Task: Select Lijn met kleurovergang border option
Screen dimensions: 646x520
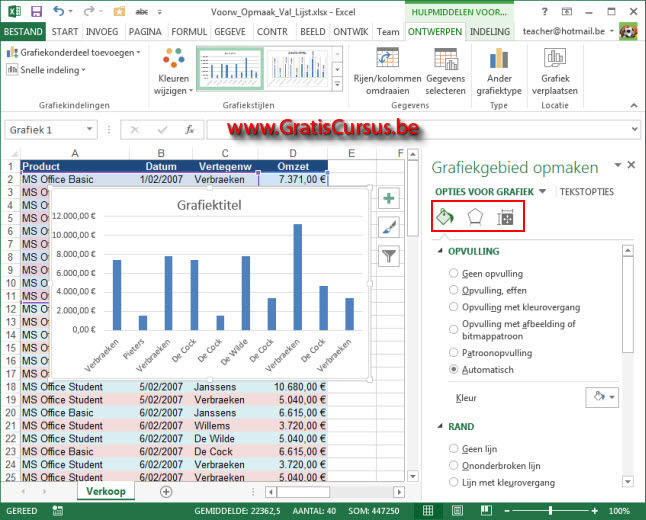Action: pos(453,482)
